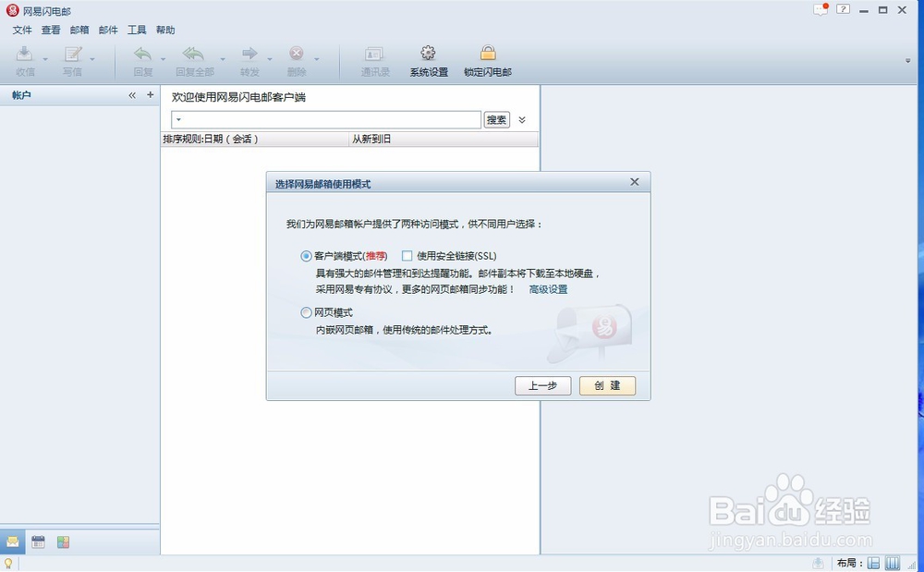Open the colorful apps grid icon

click(x=64, y=542)
